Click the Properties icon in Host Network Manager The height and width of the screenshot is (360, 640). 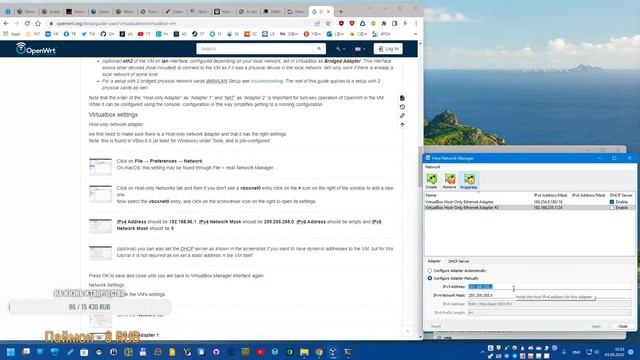[469, 180]
